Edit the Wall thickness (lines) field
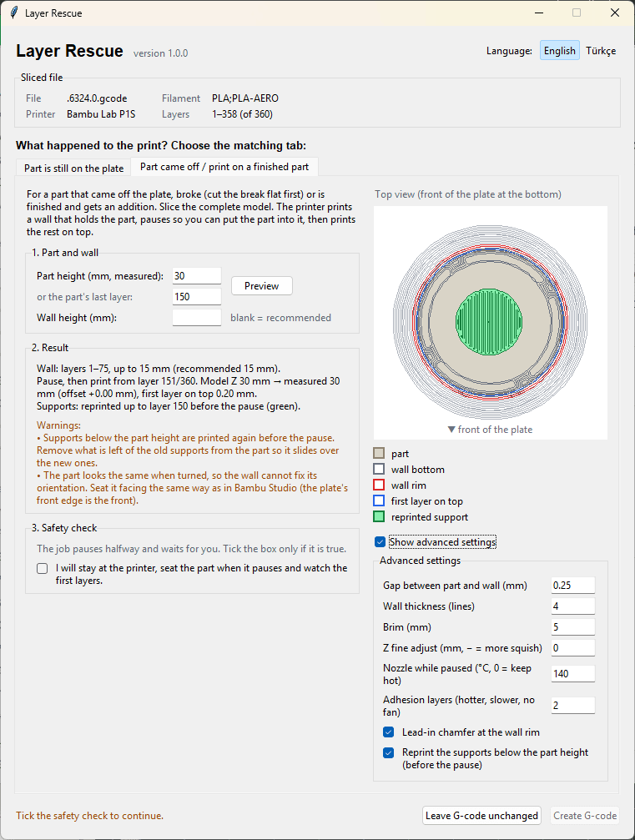 click(573, 606)
